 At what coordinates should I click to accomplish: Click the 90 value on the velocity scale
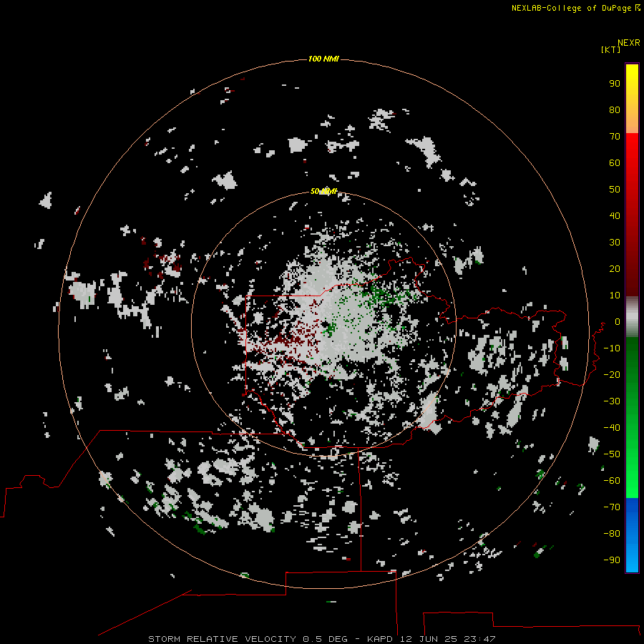point(615,84)
